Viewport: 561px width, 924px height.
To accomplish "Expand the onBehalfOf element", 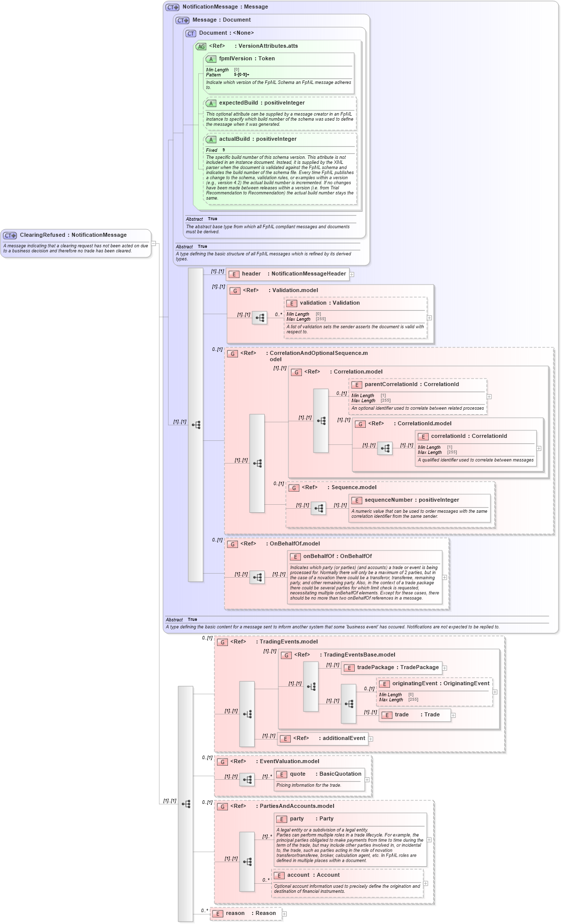I will coord(445,578).
